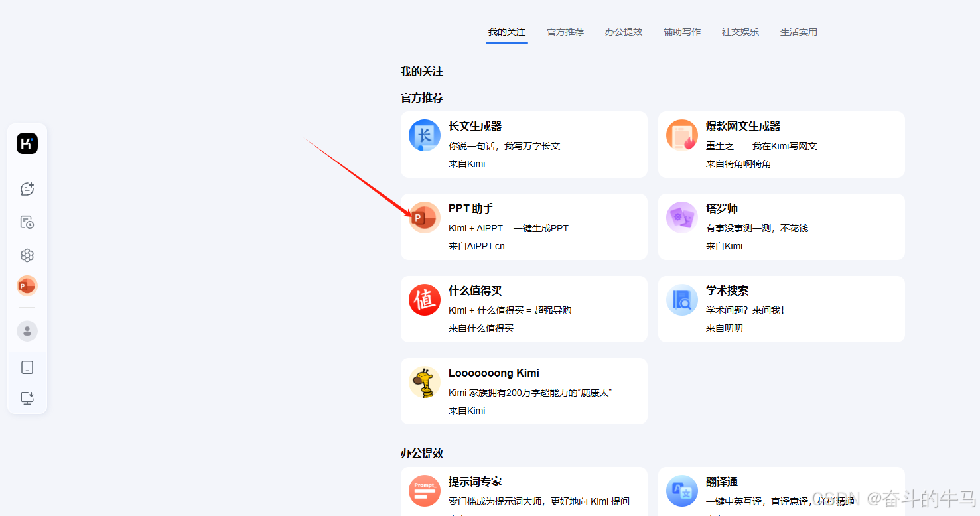Click the mobile app icon in sidebar
This screenshot has width=980, height=516.
tap(27, 367)
